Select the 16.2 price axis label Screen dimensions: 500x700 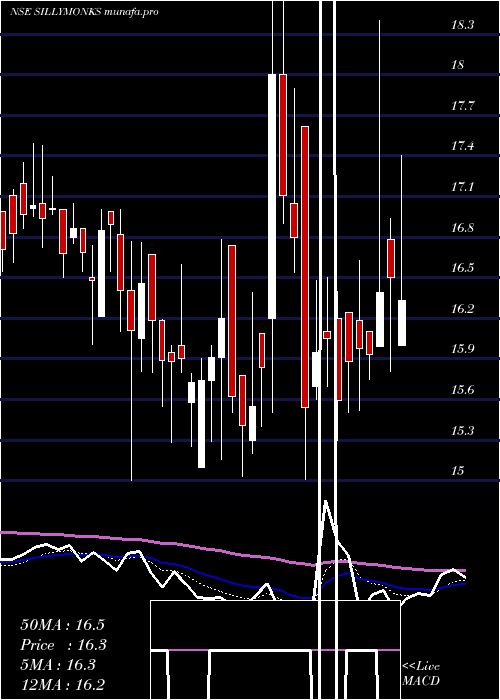click(x=462, y=309)
